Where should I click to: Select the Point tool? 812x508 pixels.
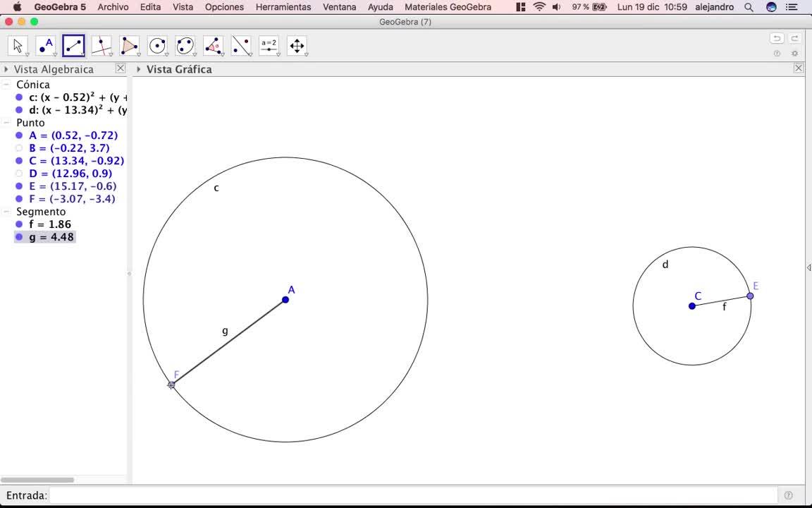46,46
